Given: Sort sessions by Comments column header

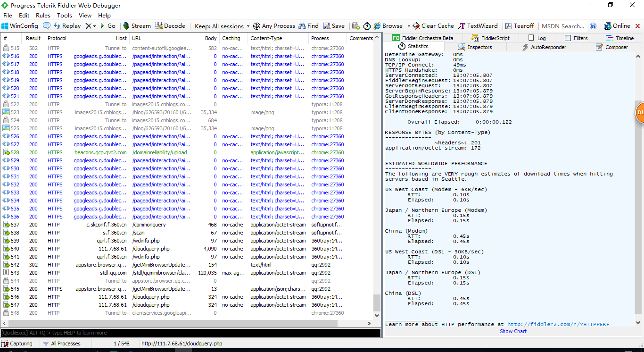Looking at the screenshot, I should point(361,38).
